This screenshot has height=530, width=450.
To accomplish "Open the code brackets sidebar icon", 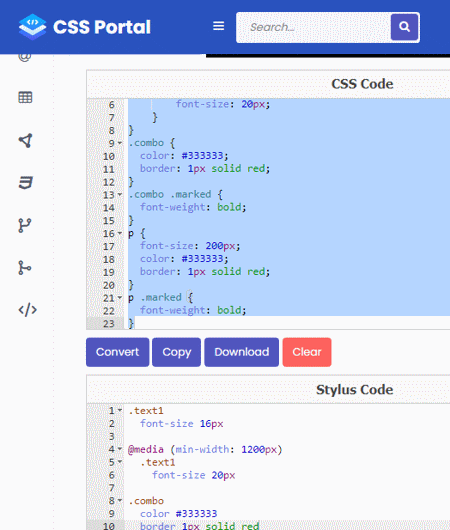I will pos(27,310).
